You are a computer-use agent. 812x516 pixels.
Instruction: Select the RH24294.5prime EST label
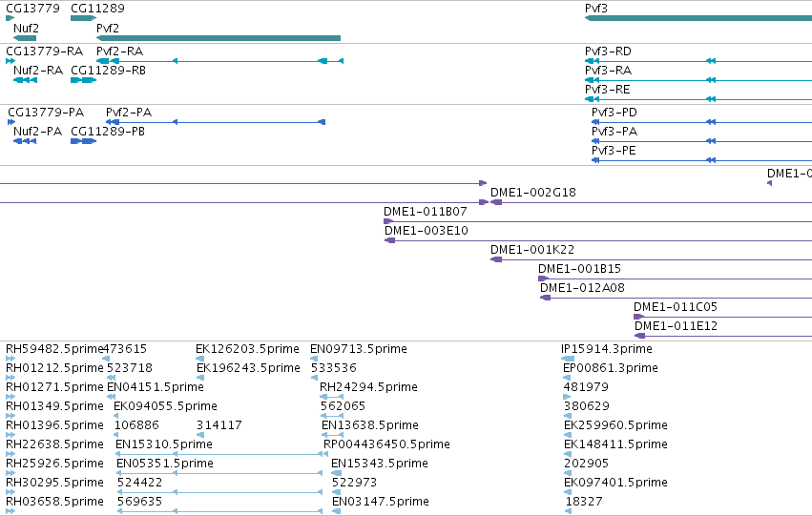tap(368, 387)
